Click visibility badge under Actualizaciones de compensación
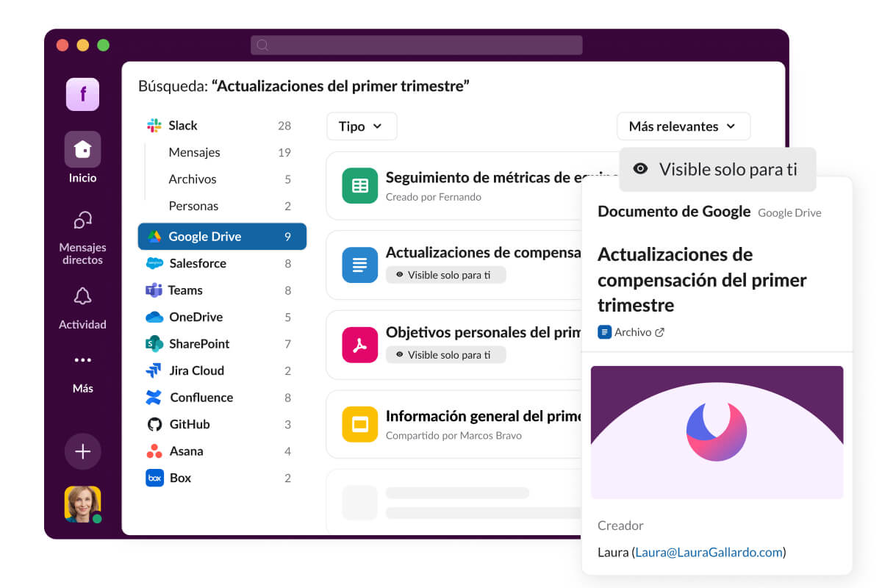The image size is (882, 588). [x=445, y=275]
